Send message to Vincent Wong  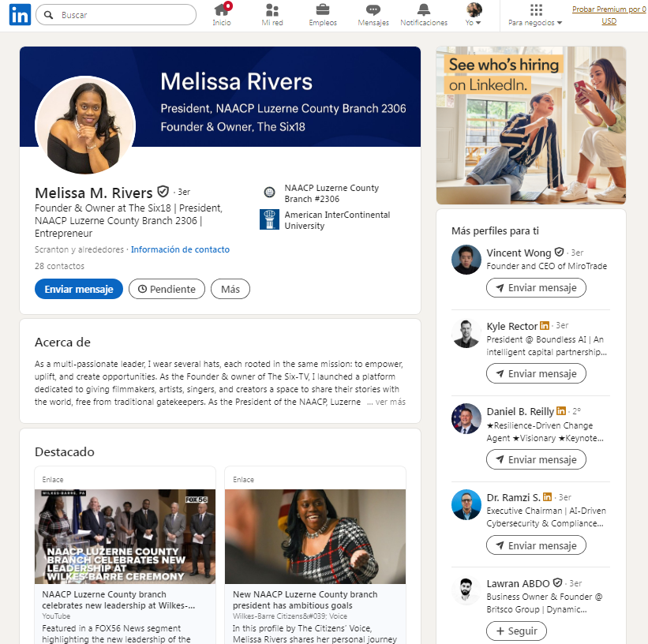(x=536, y=288)
